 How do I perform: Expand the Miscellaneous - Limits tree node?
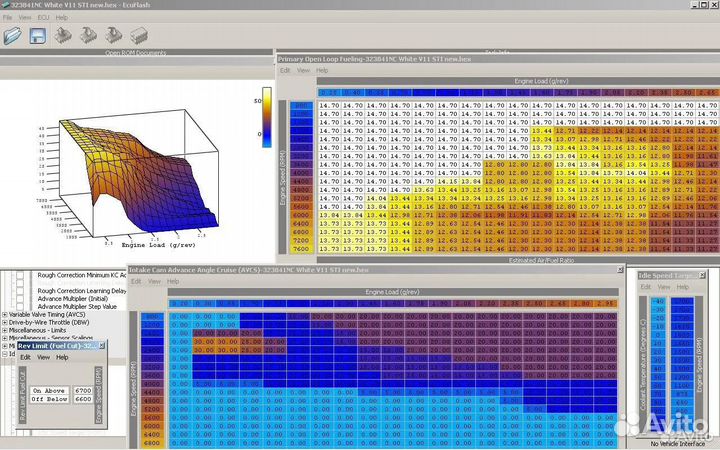point(5,331)
